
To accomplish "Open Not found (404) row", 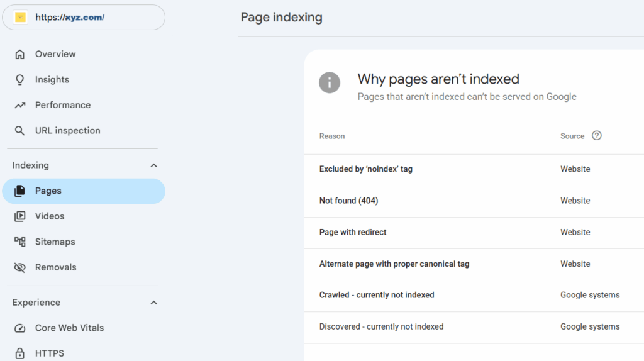I will [x=474, y=202].
